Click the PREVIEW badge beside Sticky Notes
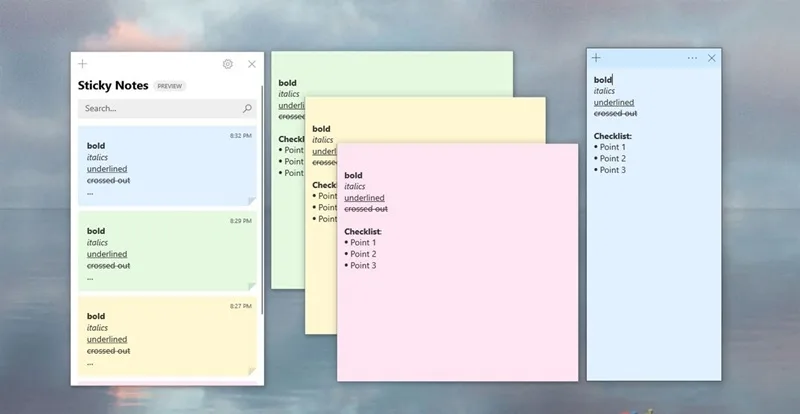 [x=170, y=86]
